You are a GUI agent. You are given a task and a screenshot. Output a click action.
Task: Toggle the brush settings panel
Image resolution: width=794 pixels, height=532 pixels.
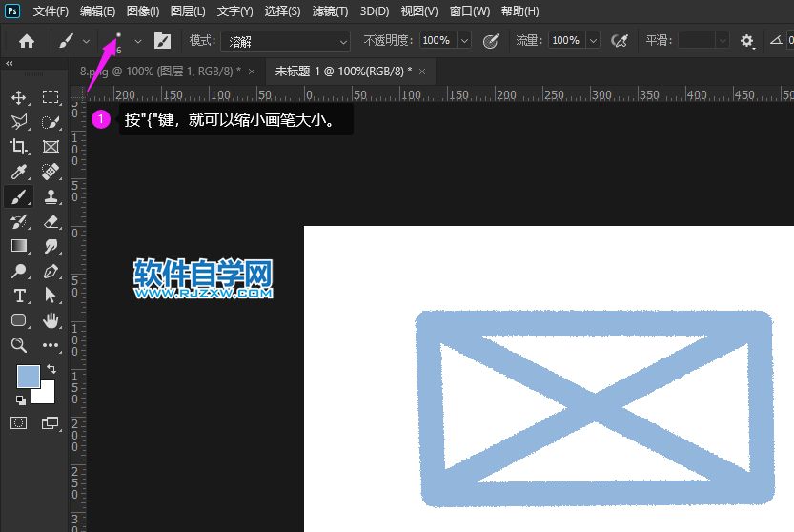coord(162,41)
